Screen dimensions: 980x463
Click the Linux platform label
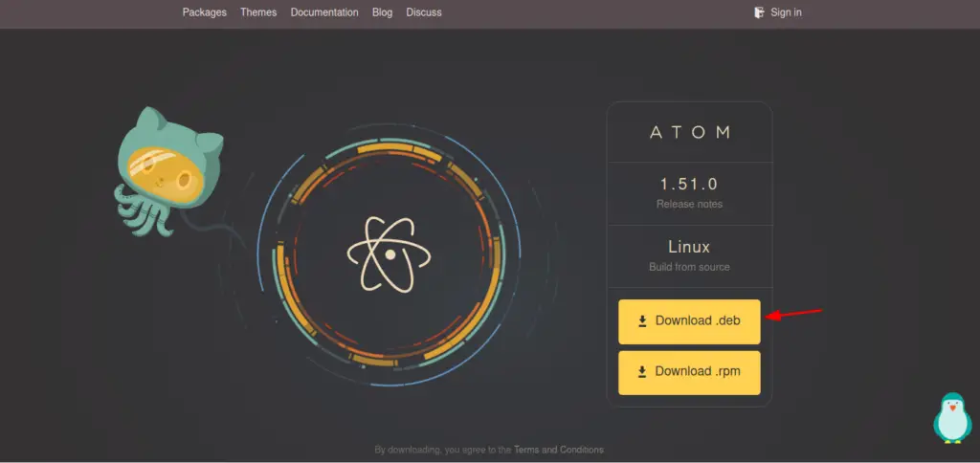(689, 247)
